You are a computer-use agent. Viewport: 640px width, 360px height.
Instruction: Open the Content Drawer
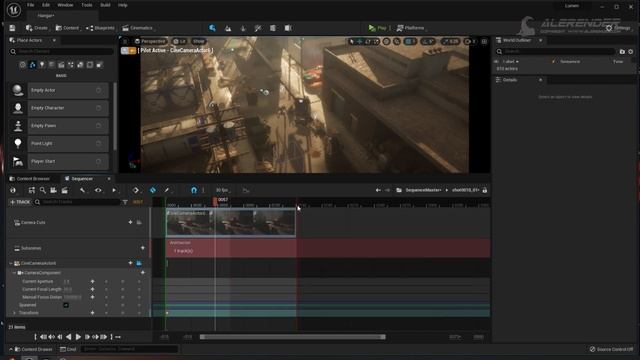(x=33, y=349)
